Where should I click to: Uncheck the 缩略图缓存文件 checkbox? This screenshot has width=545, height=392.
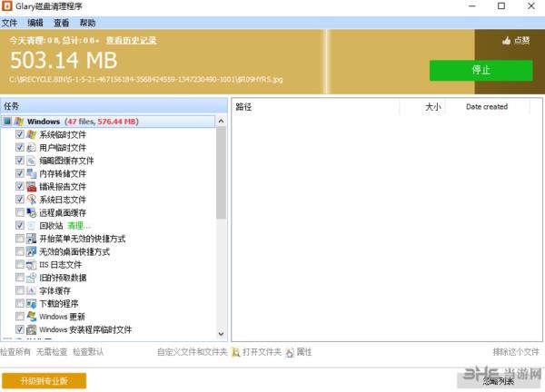coord(20,161)
